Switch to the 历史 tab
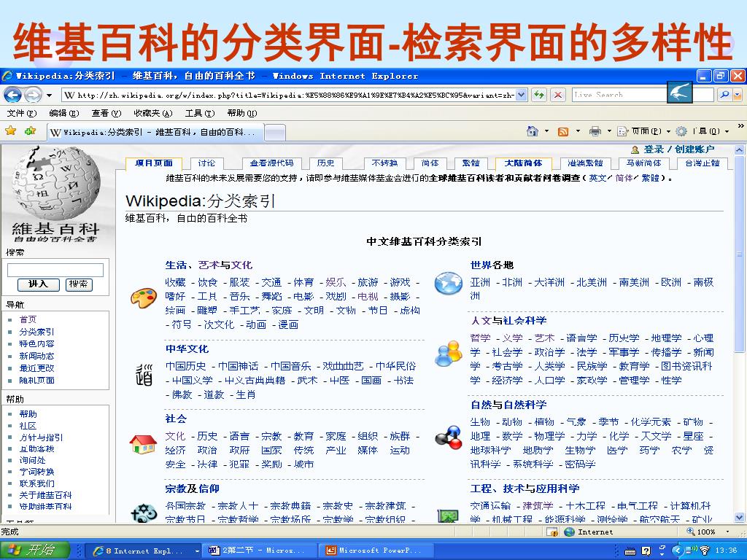This screenshot has width=747, height=560. coord(325,163)
